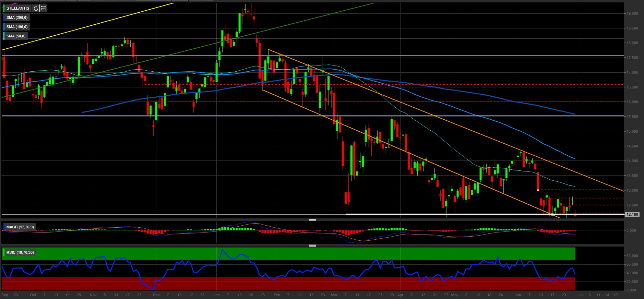The image size is (644, 299).
Task: Click the Sep label on the date axis
Action: 5,295
